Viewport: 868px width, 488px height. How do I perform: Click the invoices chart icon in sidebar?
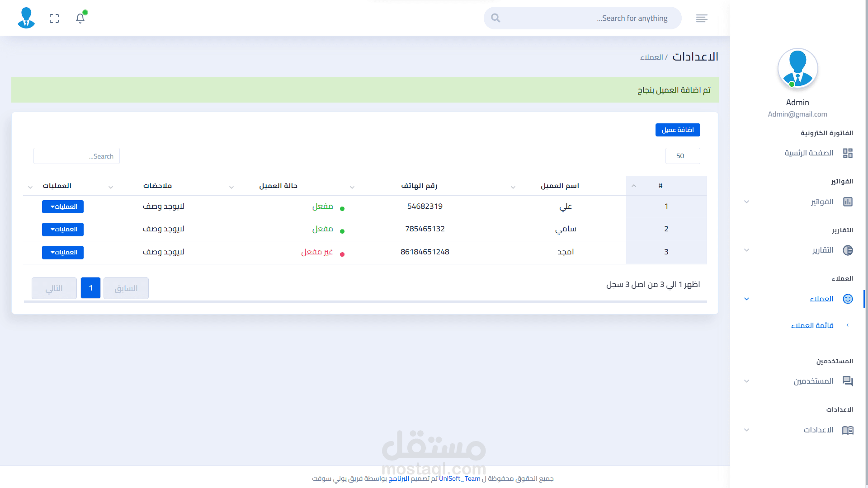click(x=848, y=202)
